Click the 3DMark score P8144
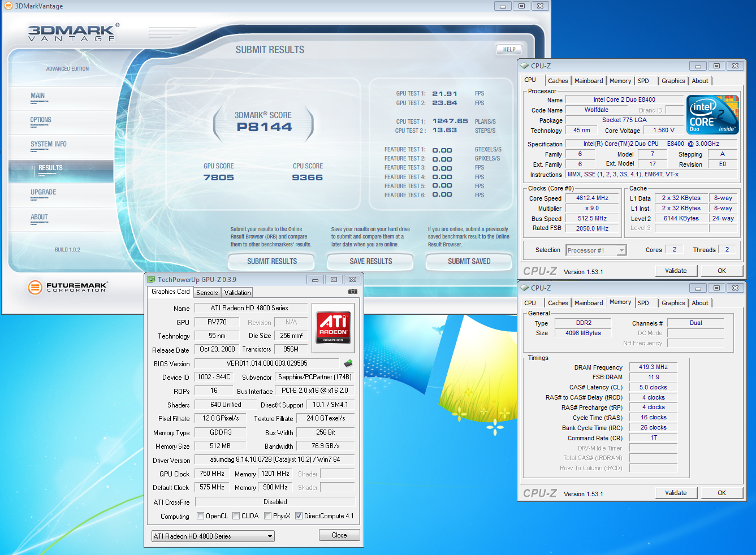This screenshot has height=555, width=756. coord(264,127)
